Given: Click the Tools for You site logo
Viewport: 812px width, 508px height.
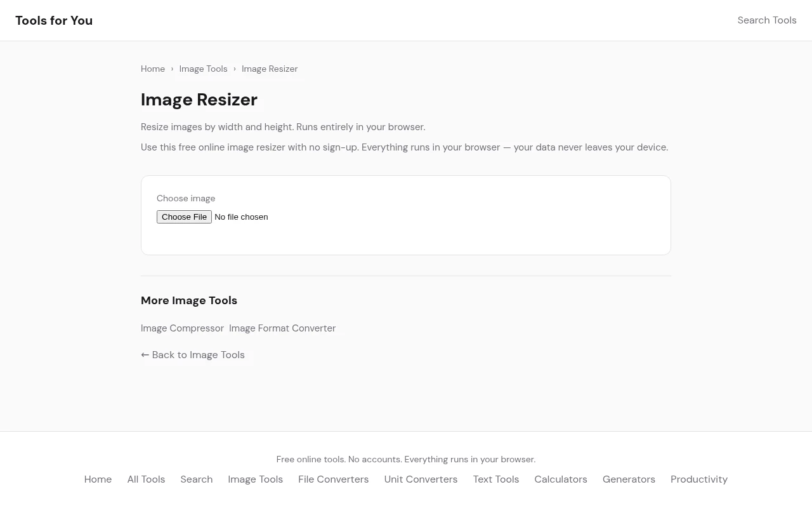Looking at the screenshot, I should pyautogui.click(x=54, y=20).
